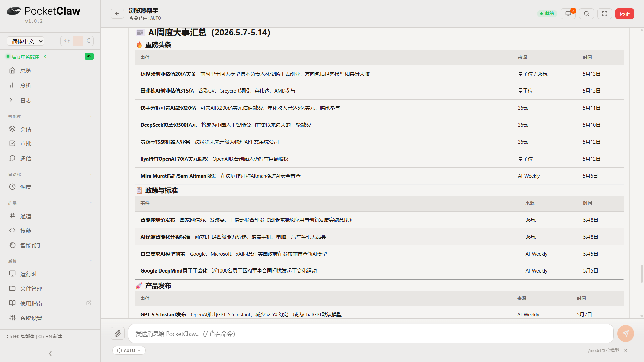Click the Mira Murati指控Sam Altman撒谎 event
This screenshot has height=362, width=644.
pyautogui.click(x=178, y=176)
